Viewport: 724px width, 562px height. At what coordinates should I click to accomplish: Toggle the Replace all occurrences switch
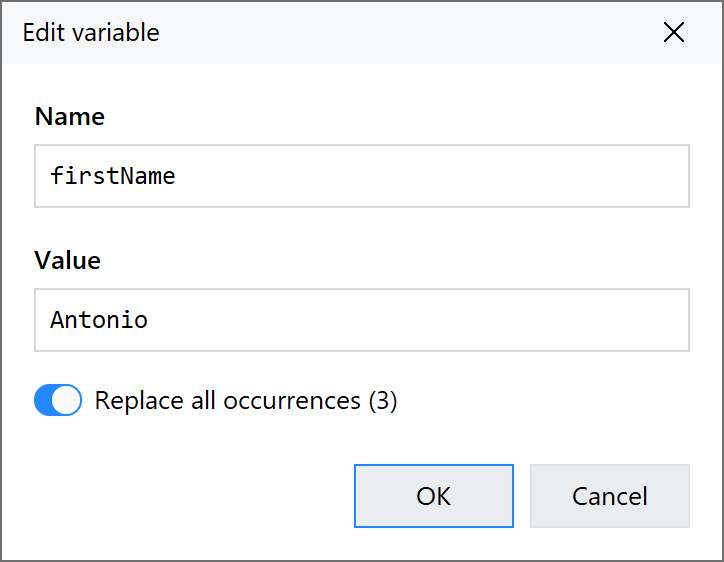click(x=58, y=401)
